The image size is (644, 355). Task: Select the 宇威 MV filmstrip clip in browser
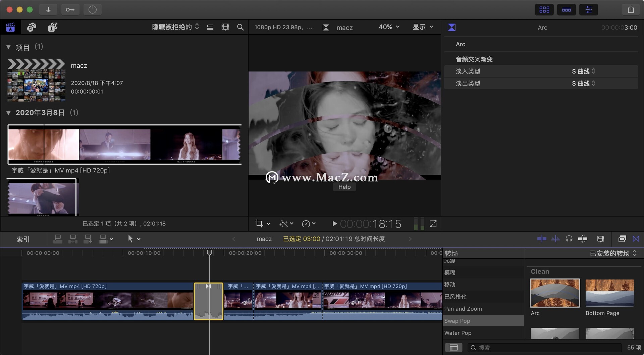[124, 144]
